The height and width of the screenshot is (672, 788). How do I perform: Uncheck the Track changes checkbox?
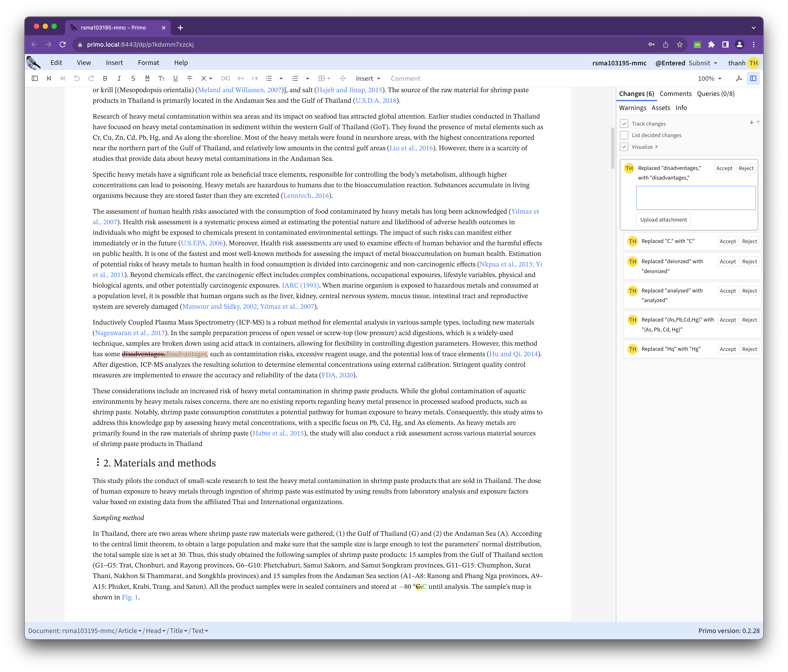point(624,124)
